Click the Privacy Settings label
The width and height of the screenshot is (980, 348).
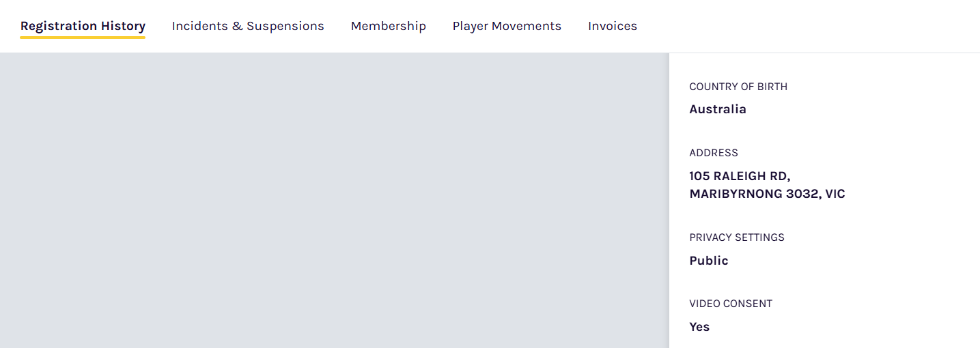pyautogui.click(x=737, y=237)
